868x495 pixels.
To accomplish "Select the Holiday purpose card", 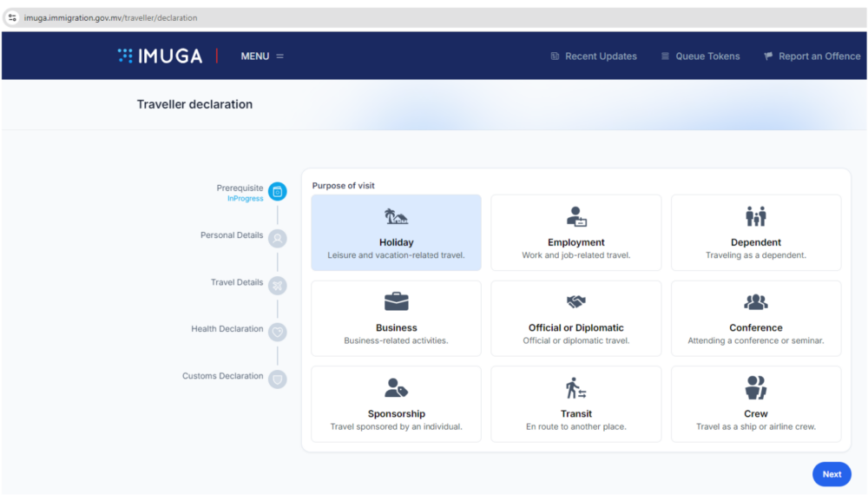I will 396,233.
